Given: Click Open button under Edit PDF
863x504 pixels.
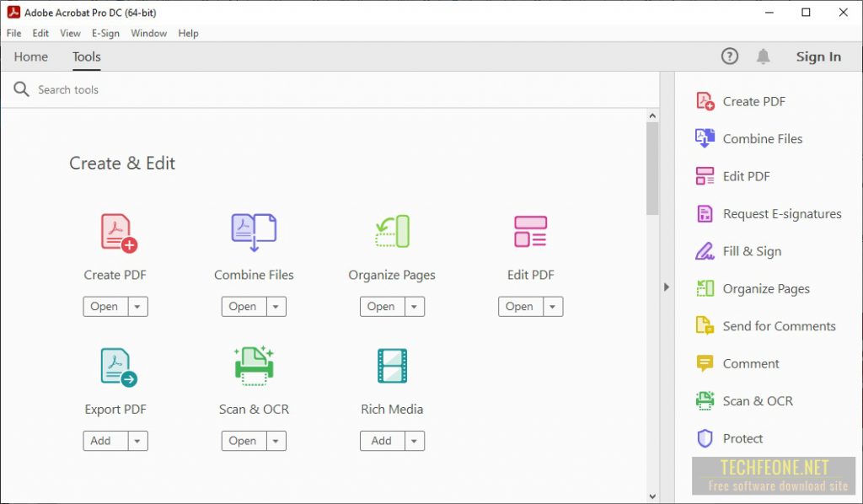Looking at the screenshot, I should tap(521, 307).
